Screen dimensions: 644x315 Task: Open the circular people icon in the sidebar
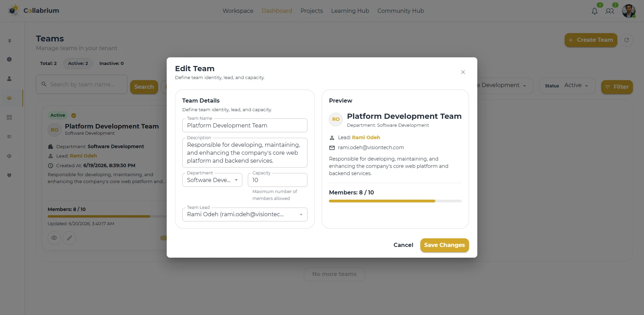tap(9, 156)
